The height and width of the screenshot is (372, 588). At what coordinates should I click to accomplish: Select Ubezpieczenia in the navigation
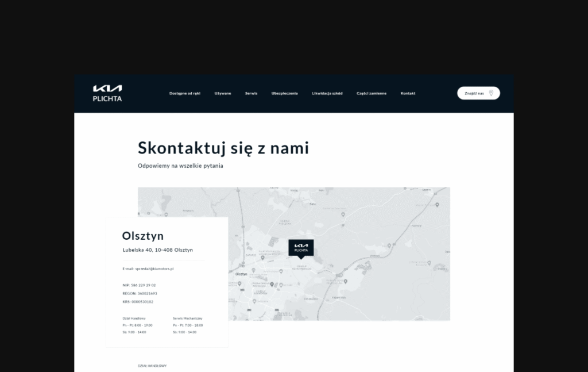coord(284,93)
